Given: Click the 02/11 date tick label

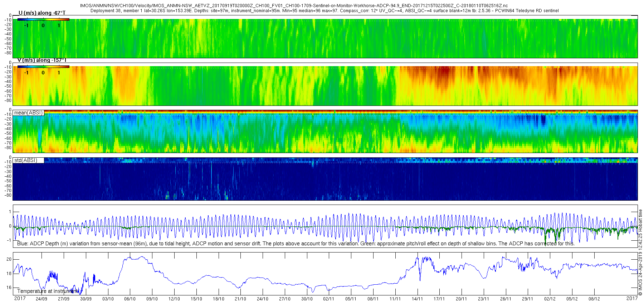Looking at the screenshot, I should point(328,299).
